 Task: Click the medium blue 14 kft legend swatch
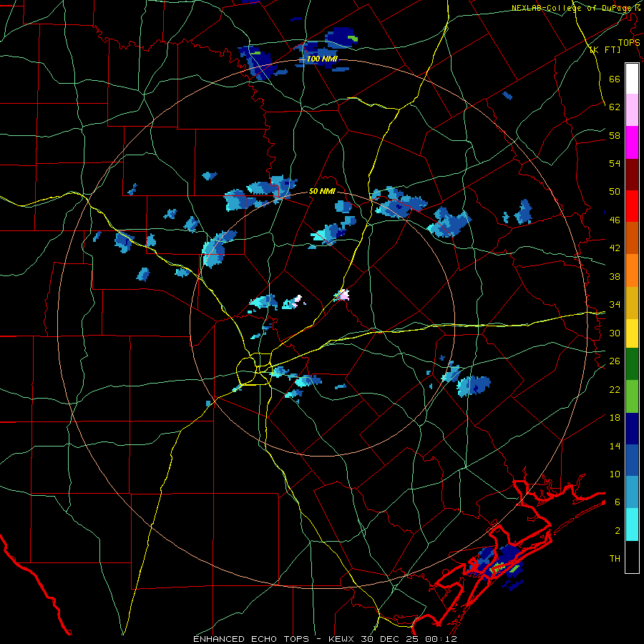tap(632, 460)
